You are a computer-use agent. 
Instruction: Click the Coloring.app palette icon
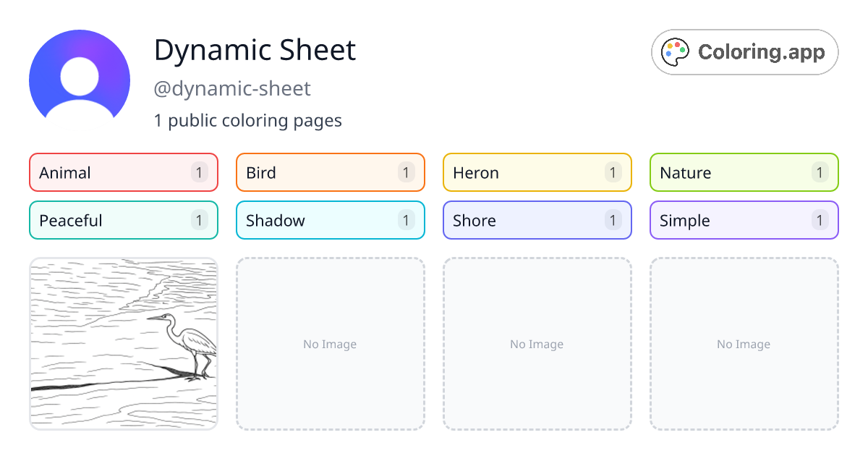(x=676, y=51)
